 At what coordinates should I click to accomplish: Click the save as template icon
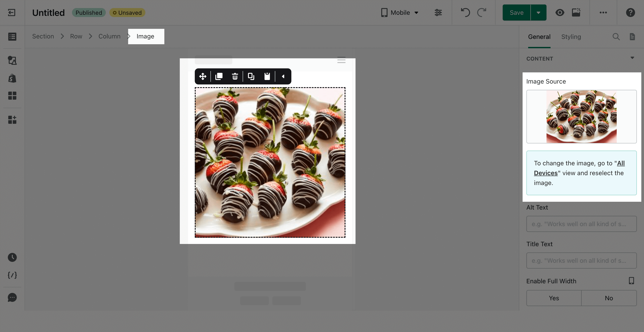(576, 13)
